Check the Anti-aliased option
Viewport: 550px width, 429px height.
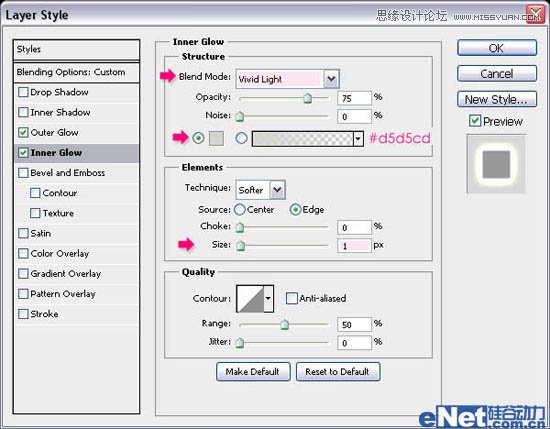coord(291,299)
